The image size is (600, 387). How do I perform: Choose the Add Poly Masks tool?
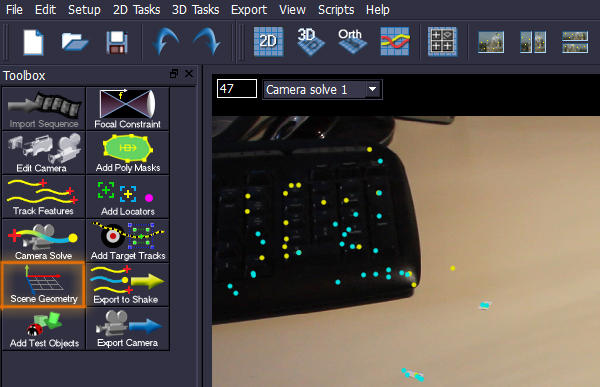(x=128, y=153)
